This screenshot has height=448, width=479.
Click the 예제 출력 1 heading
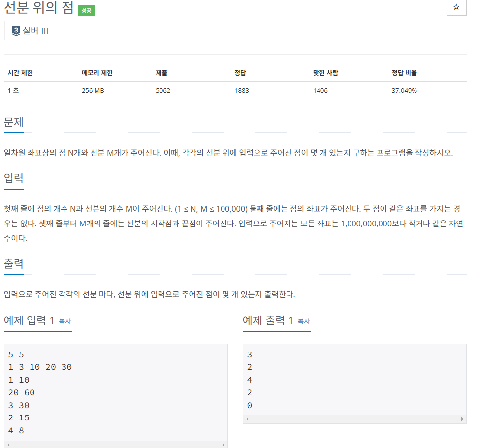(x=268, y=320)
